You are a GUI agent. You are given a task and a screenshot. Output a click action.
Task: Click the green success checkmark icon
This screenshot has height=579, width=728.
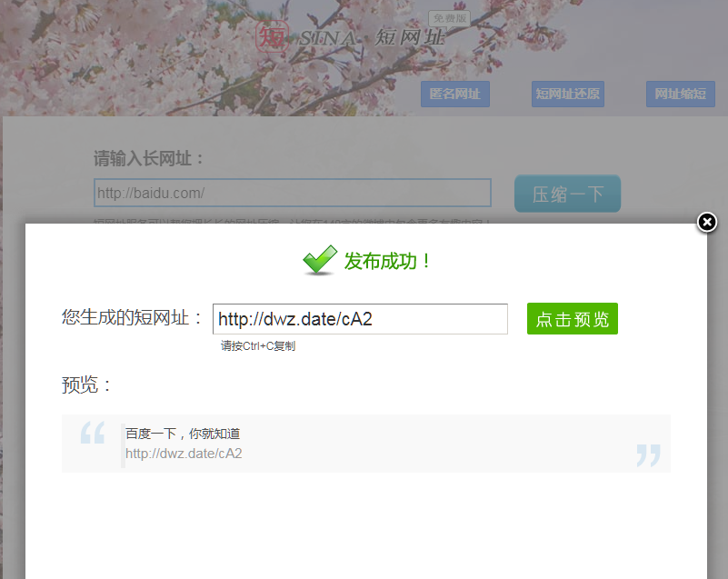point(319,260)
